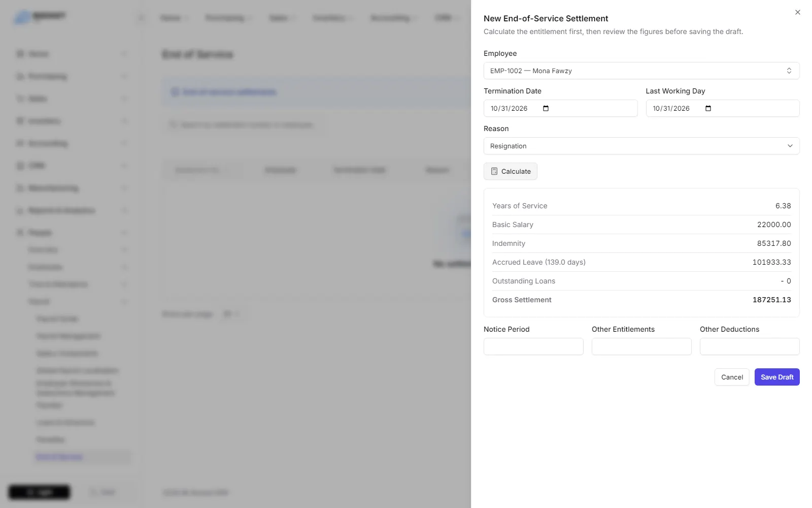Save the settlement with Save Draft
This screenshot has height=508, width=812.
point(777,377)
